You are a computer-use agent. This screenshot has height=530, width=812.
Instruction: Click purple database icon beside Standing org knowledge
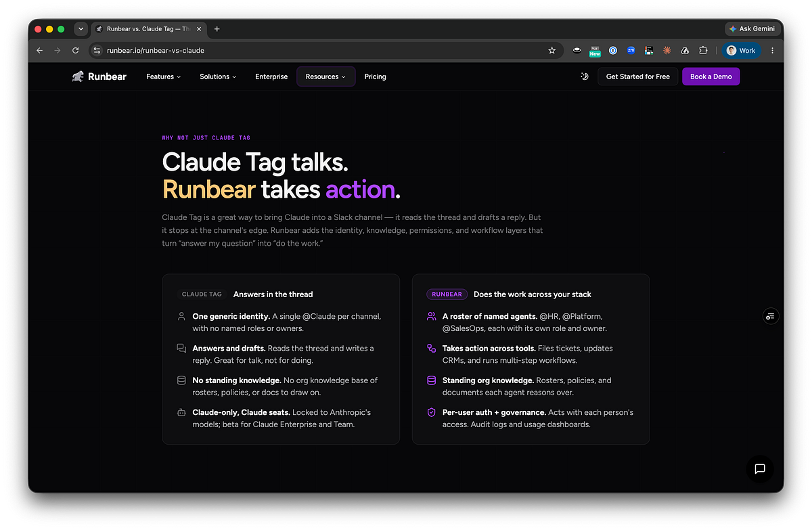(x=431, y=380)
